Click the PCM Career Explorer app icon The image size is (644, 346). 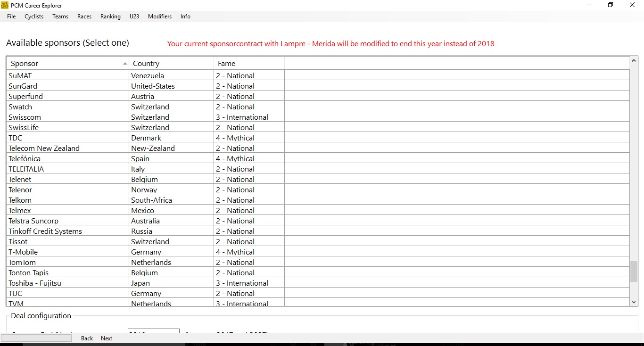pos(5,5)
